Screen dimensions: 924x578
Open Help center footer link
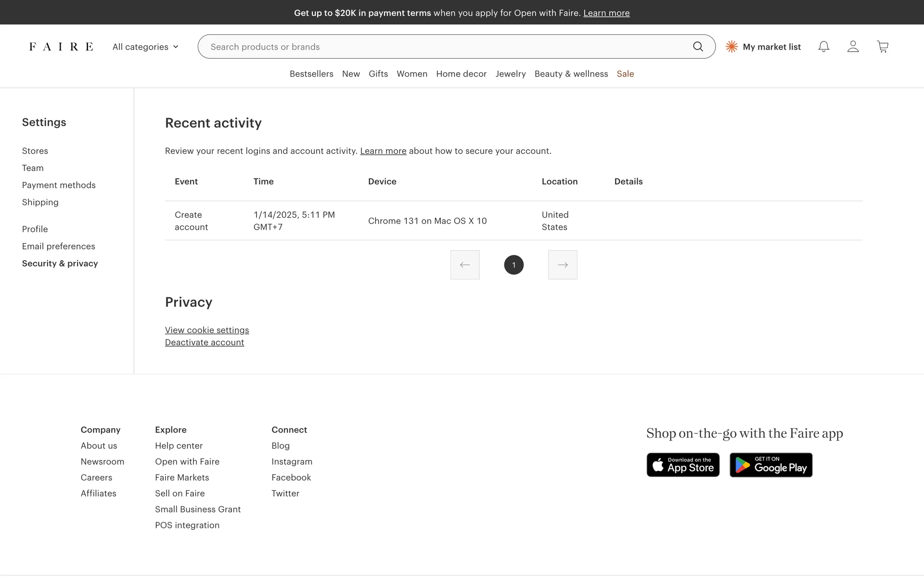tap(179, 446)
